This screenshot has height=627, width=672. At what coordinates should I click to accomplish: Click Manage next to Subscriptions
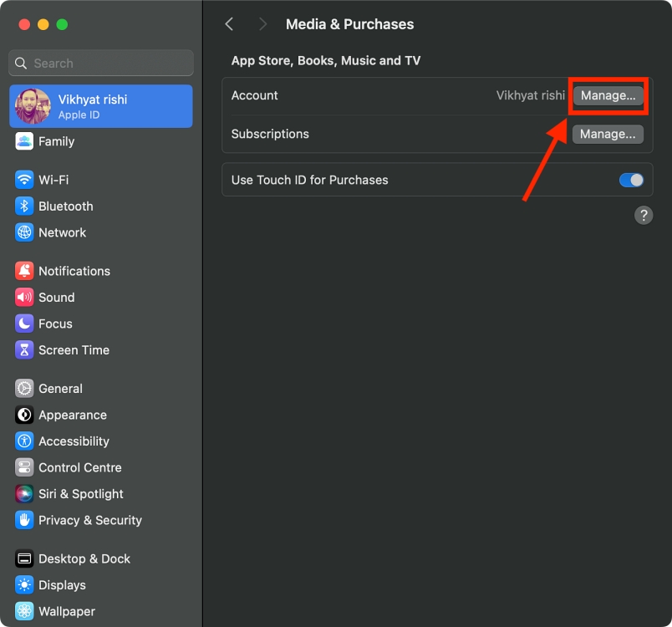(608, 134)
